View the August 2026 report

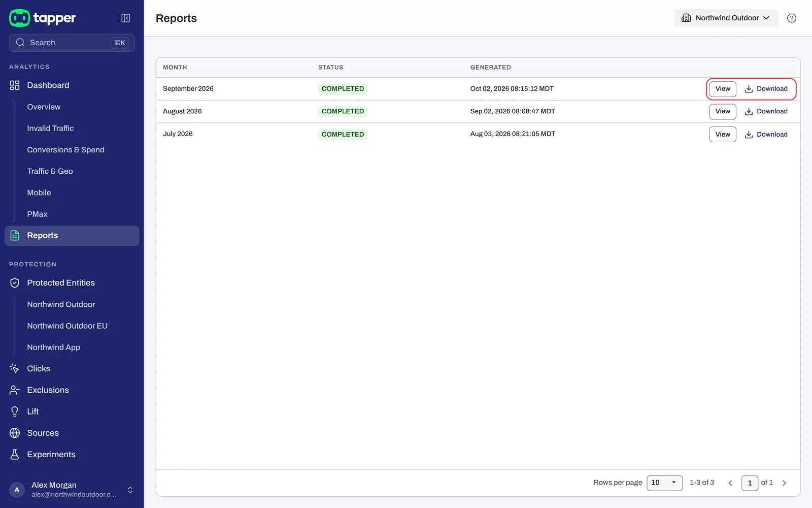point(723,112)
